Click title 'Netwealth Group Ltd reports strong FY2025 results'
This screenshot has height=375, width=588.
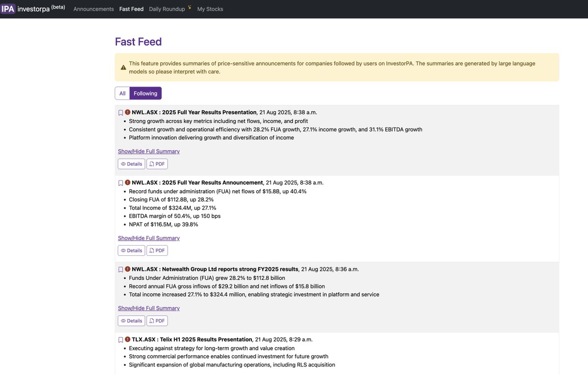pos(230,269)
